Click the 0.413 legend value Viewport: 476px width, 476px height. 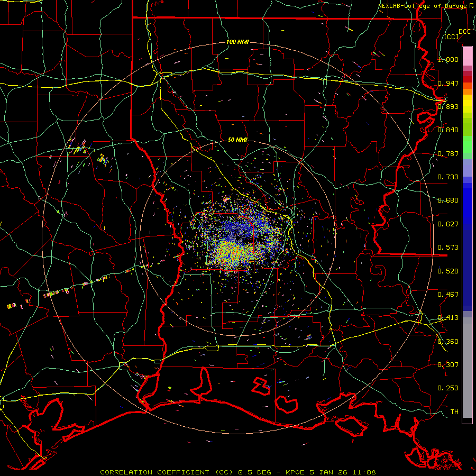click(x=448, y=318)
